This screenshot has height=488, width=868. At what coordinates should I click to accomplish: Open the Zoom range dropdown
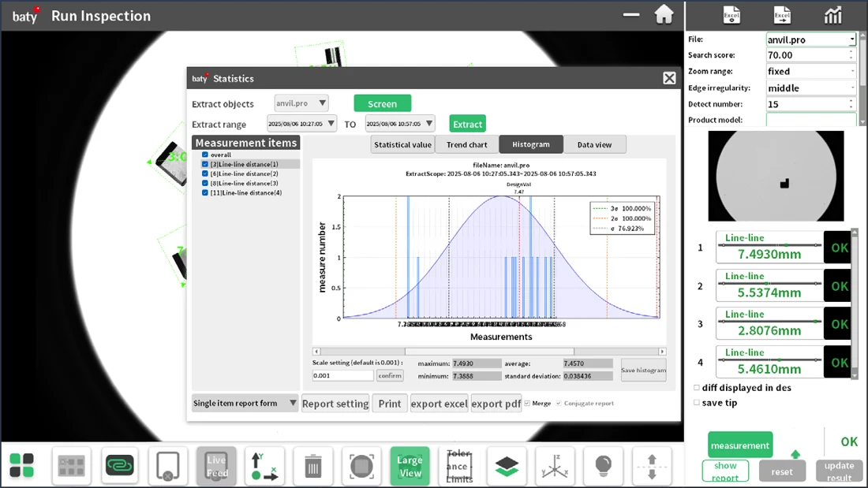(x=810, y=72)
